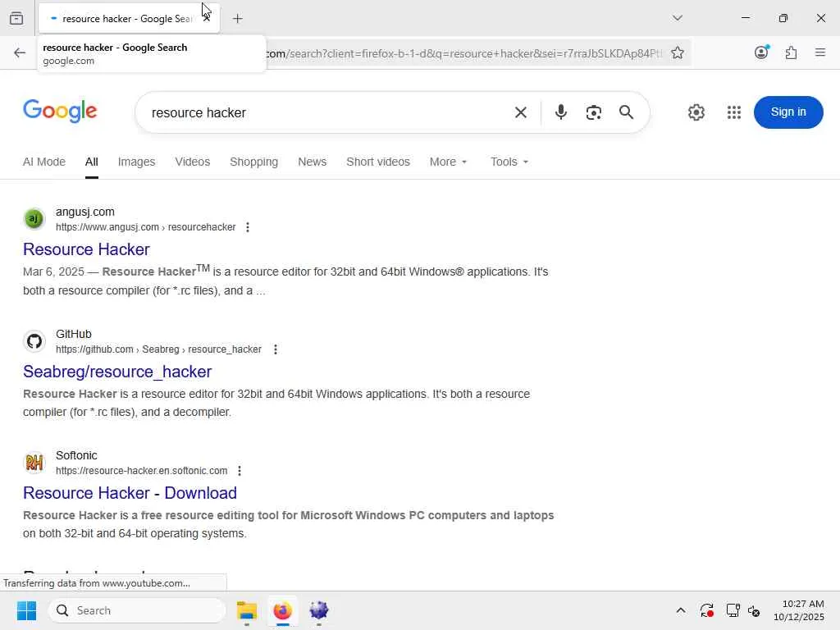Open the Extensions puzzle icon
Screen dimensions: 840x630
791,52
